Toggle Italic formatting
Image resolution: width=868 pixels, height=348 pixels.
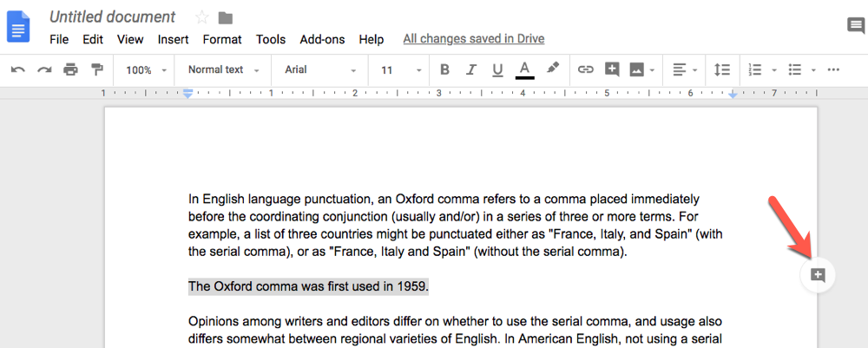[471, 69]
